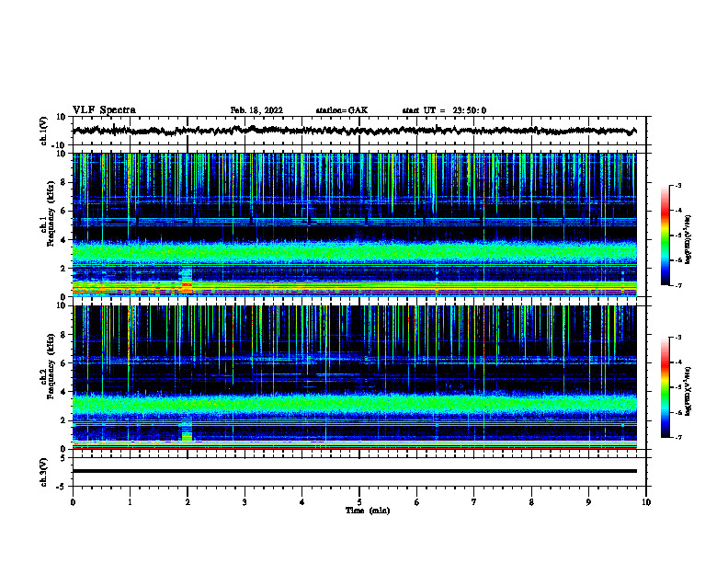Image resolution: width=728 pixels, height=563 pixels.
Task: Click the "ch.1(V)" waveform axis label
Action: pos(43,131)
